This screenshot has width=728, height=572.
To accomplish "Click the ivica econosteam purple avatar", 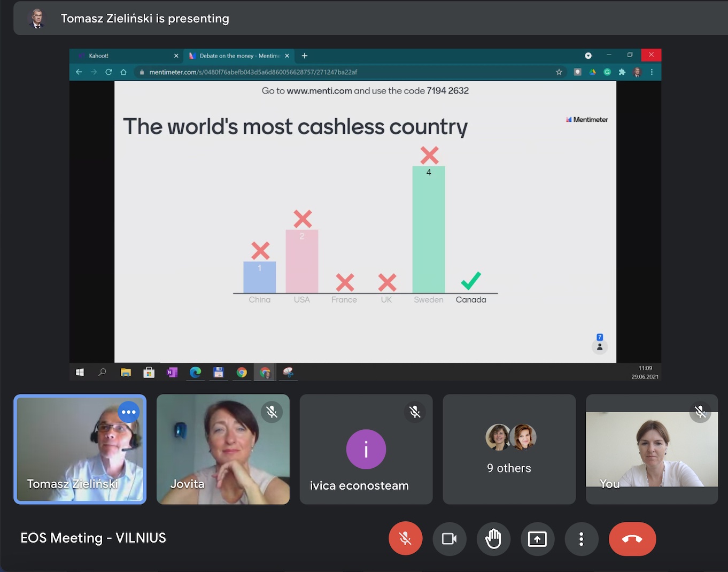I will (x=366, y=450).
